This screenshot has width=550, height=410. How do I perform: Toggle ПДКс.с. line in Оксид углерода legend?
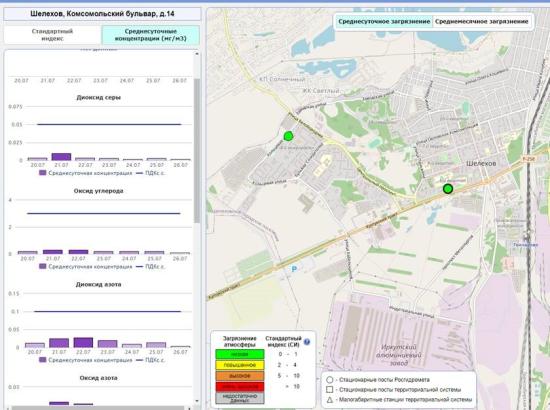click(150, 267)
